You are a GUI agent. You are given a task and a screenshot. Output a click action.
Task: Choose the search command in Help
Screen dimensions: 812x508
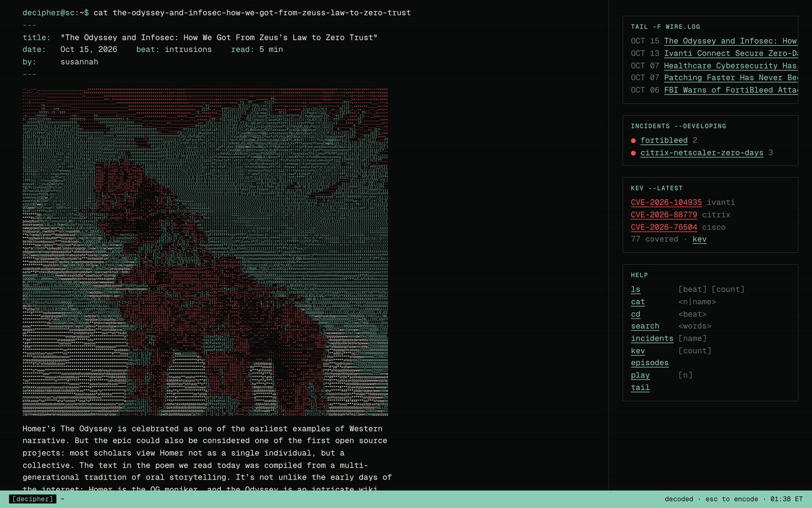(645, 326)
